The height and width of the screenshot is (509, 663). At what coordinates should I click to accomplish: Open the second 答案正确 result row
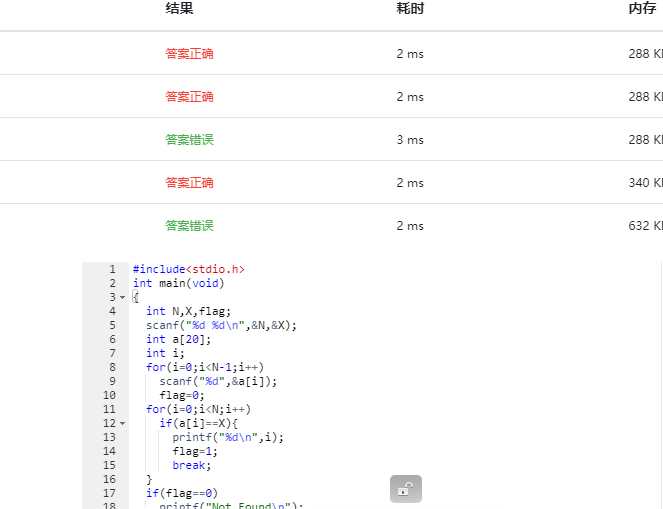click(189, 97)
